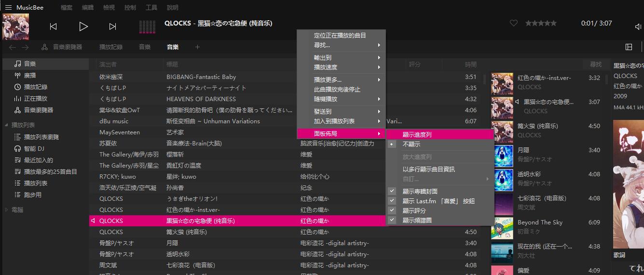This screenshot has width=644, height=275.
Task: Switch to the 播放記錄 tab
Action: coord(111,47)
